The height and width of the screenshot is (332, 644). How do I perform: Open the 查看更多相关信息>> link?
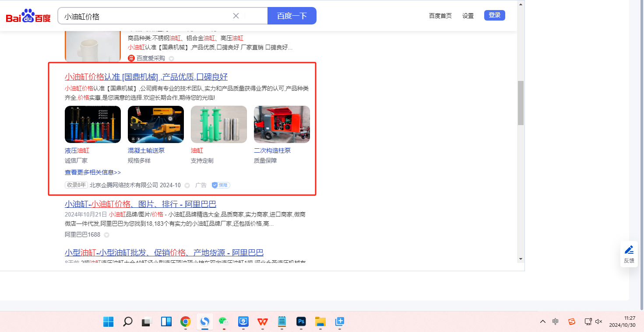pyautogui.click(x=93, y=172)
